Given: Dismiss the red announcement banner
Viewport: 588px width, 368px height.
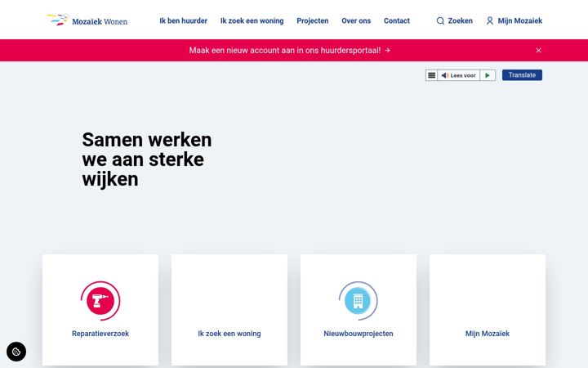Looking at the screenshot, I should point(538,51).
